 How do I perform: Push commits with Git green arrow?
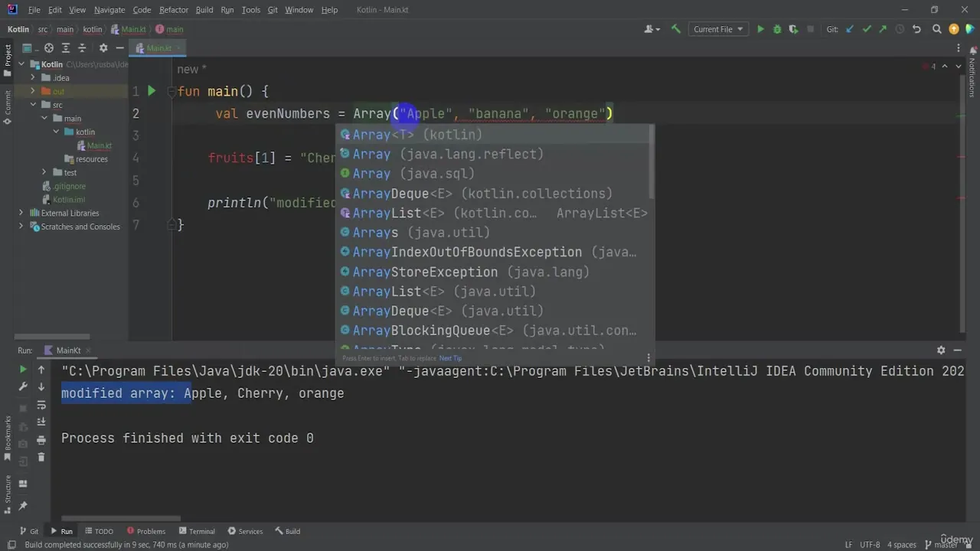[883, 29]
